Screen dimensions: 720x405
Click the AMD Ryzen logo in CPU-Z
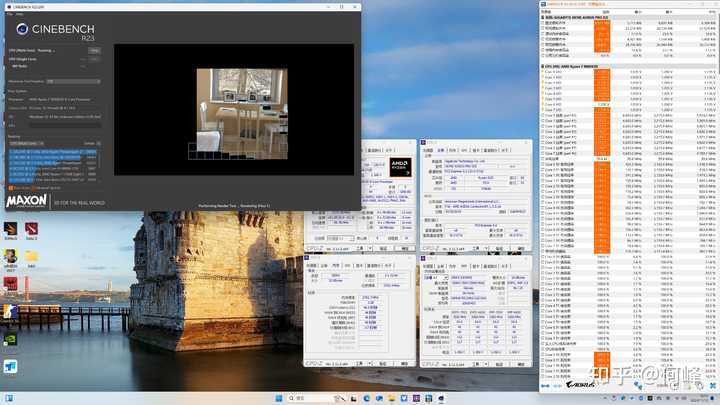click(400, 167)
